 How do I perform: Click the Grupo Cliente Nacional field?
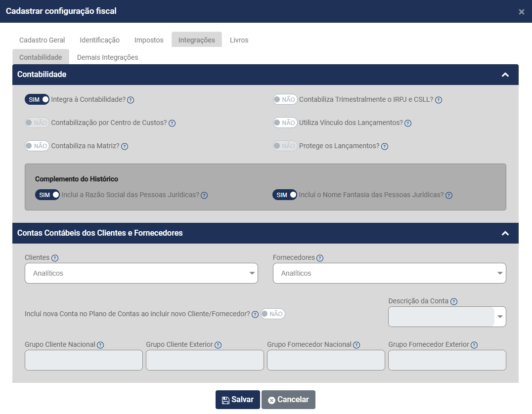(x=84, y=360)
